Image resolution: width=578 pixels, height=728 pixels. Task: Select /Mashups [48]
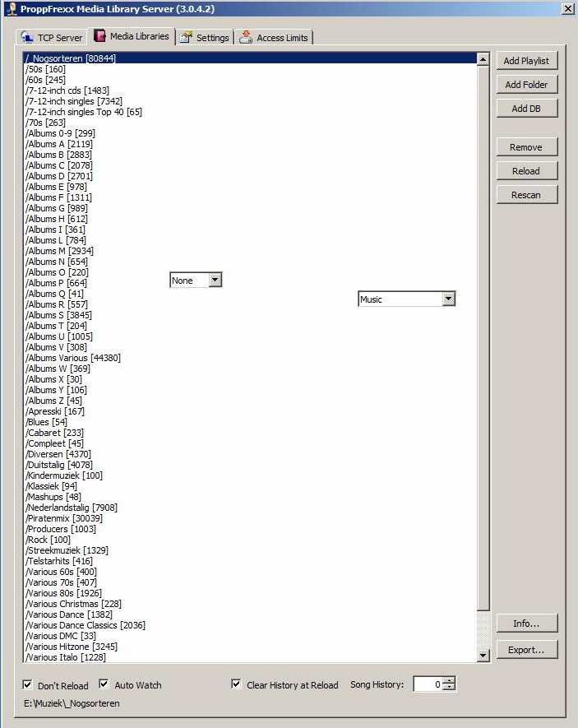click(250, 497)
